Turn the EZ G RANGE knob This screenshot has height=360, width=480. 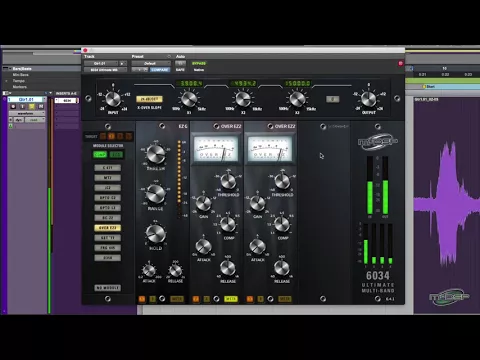(x=156, y=194)
